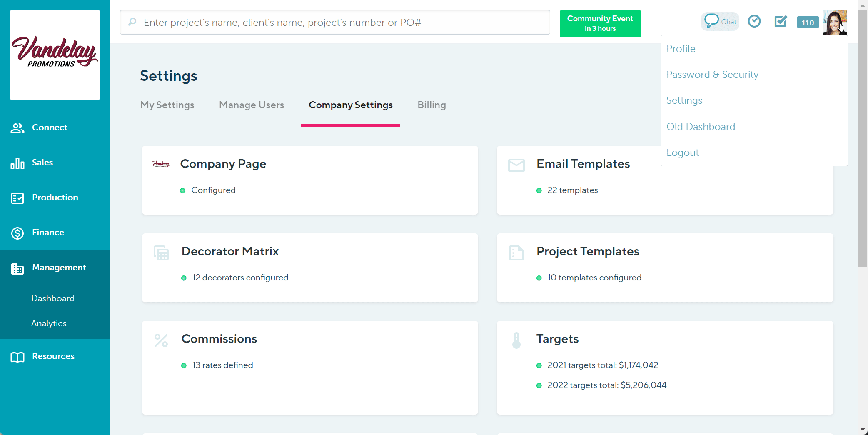Open the tasks checkmark icon
Viewport: 868px width, 435px height.
click(781, 22)
